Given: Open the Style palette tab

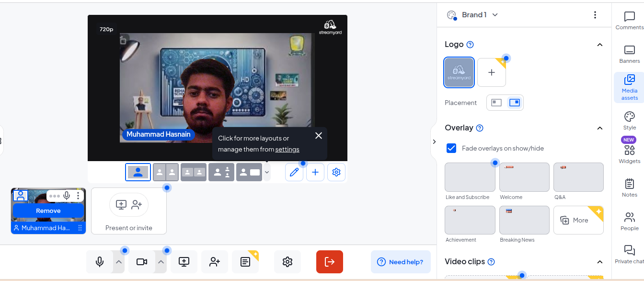Looking at the screenshot, I should click(629, 121).
